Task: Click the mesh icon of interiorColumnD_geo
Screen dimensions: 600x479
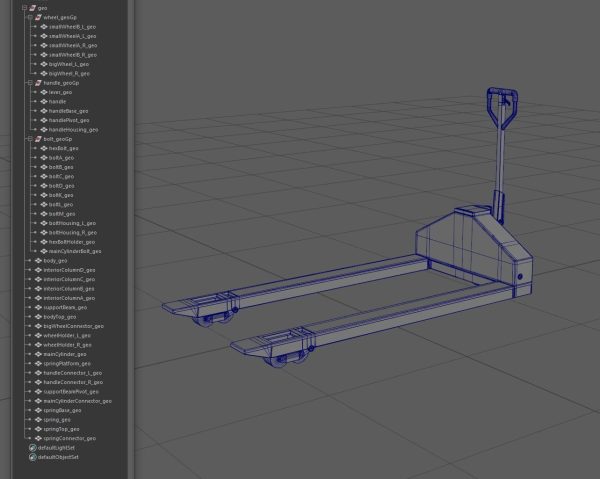Action: (38, 270)
